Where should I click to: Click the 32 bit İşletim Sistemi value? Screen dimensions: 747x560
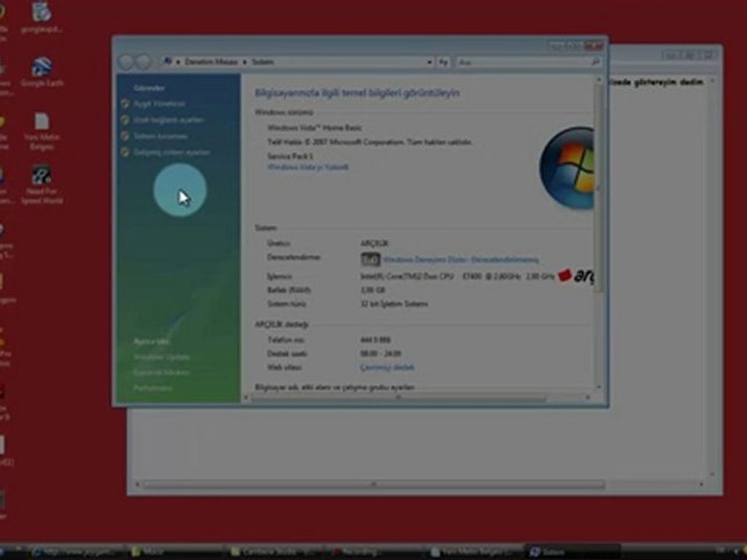(394, 304)
